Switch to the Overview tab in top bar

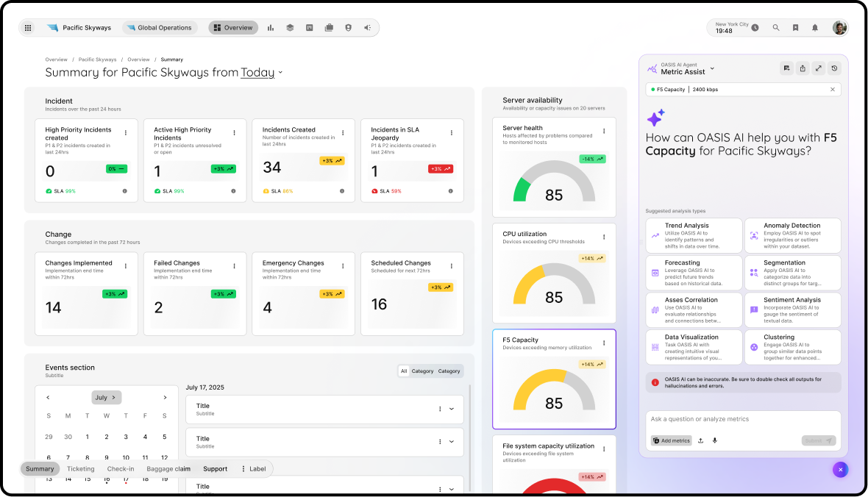(233, 28)
